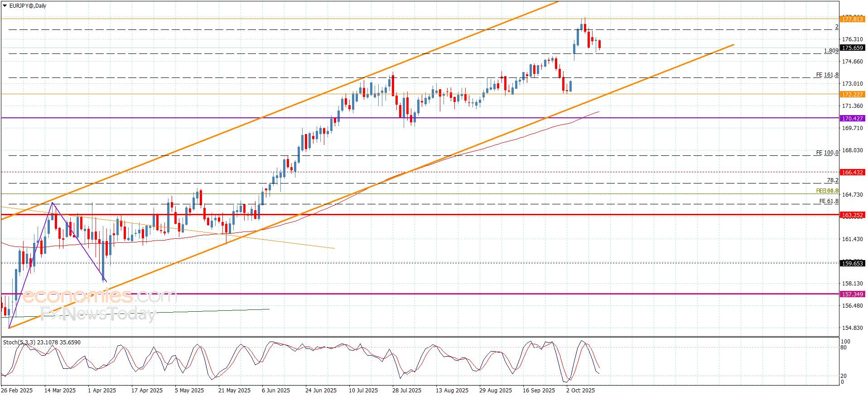Select the orange 177.813 price label
Viewport: 868px width, 396px height.
click(852, 19)
